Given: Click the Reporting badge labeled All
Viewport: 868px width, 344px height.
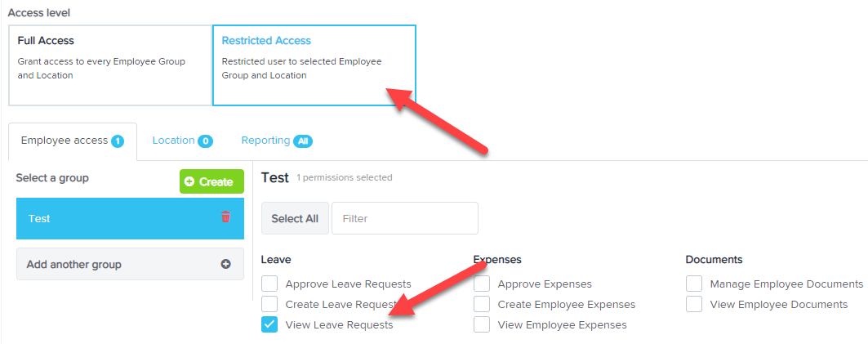Looking at the screenshot, I should click(x=303, y=141).
